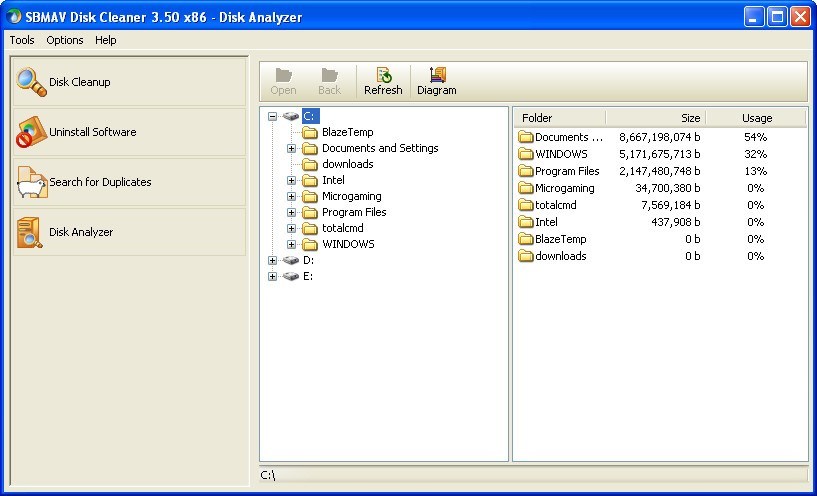Expand the Program Files tree node

[291, 213]
